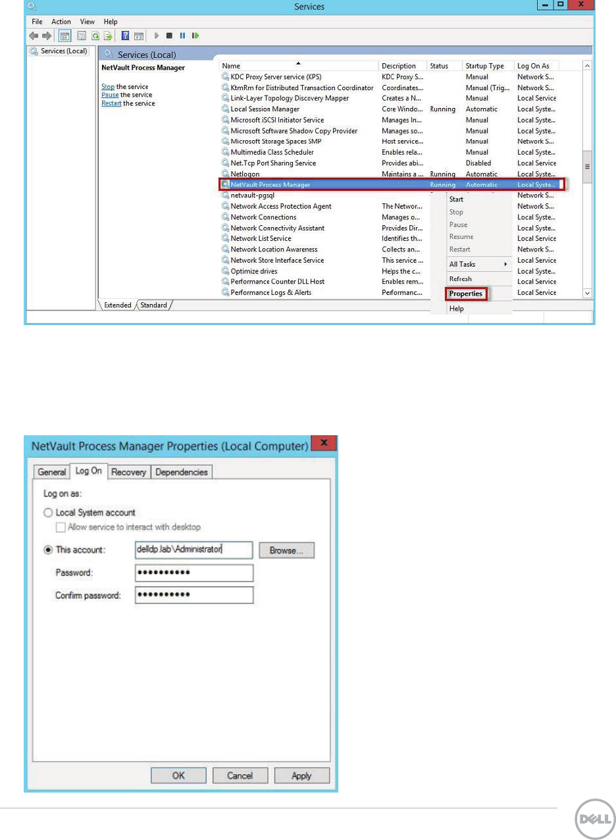Switch to the Dependencies tab

coord(182,472)
